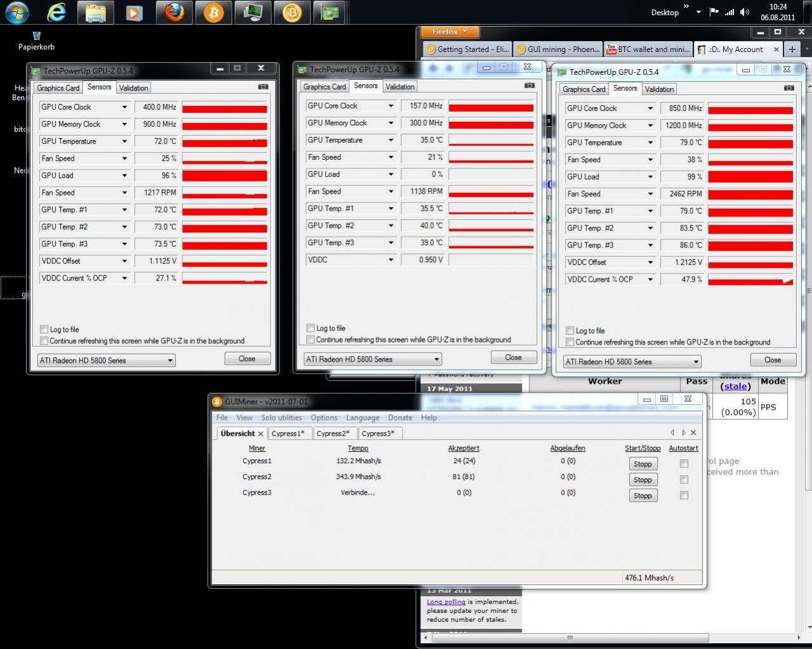Toggle Log to file in left GPU-Z window
The image size is (812, 649).
tap(44, 329)
